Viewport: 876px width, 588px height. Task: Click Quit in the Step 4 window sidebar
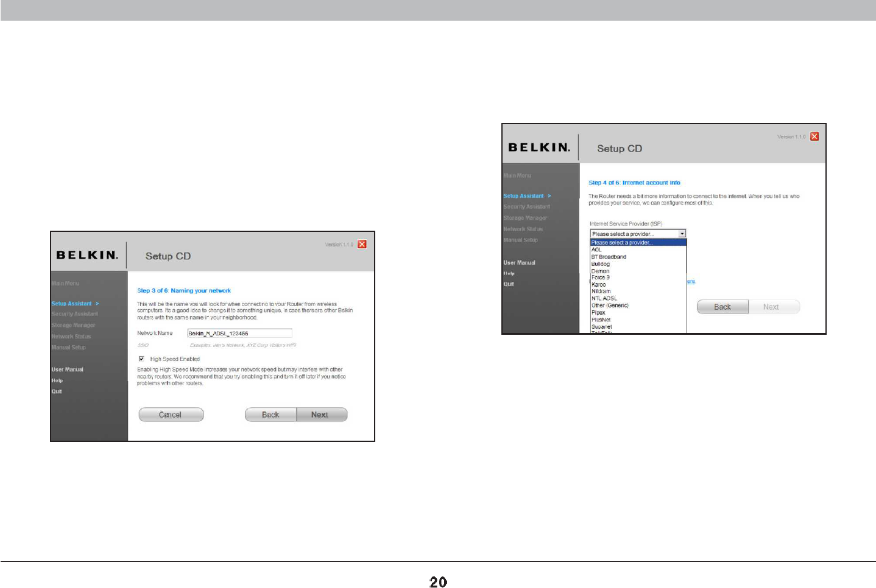pos(509,284)
